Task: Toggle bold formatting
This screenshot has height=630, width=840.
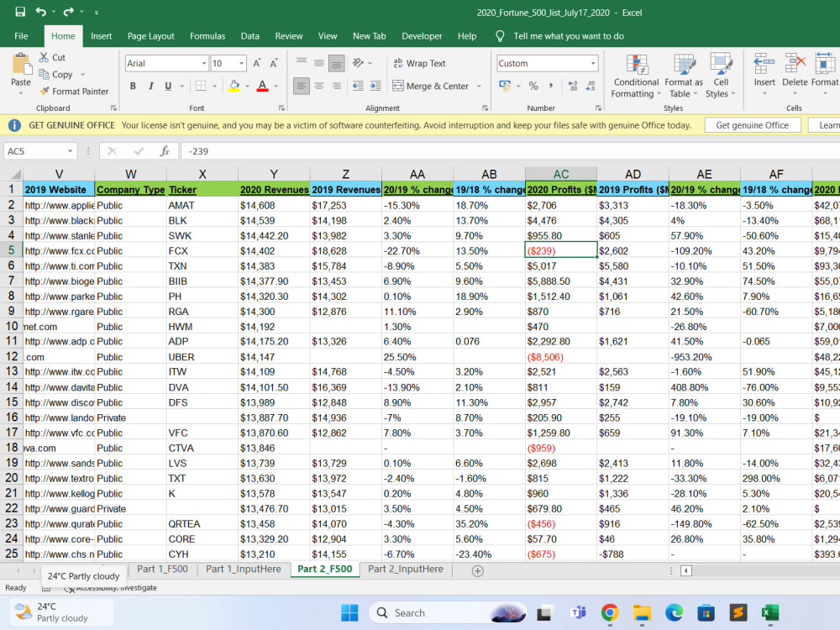Action: [133, 87]
